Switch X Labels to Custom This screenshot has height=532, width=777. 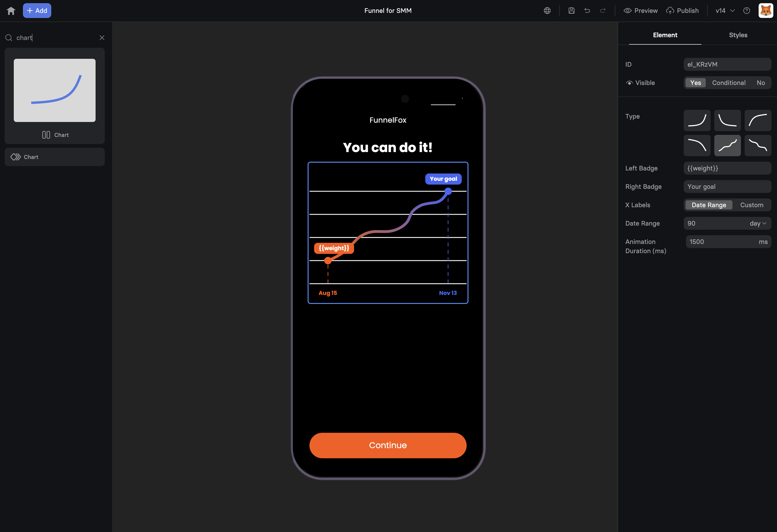[751, 205]
